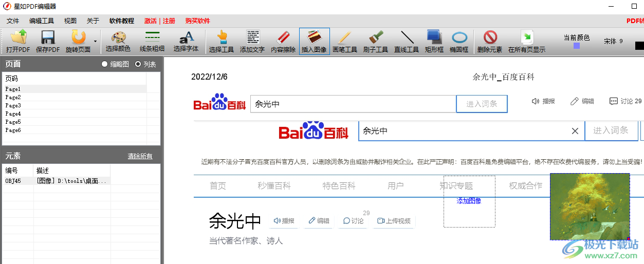Click 讨论 button beside 余光中 title
The image size is (644, 264).
(354, 221)
